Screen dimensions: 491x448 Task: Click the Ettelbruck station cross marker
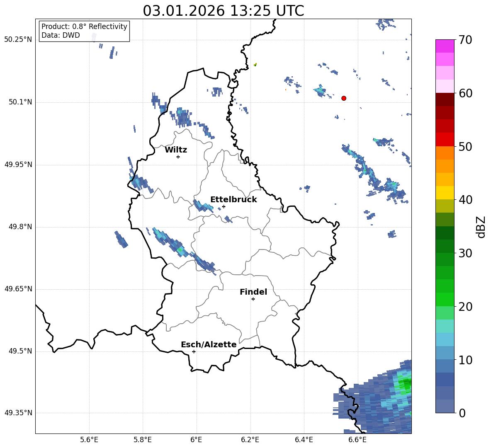point(224,206)
